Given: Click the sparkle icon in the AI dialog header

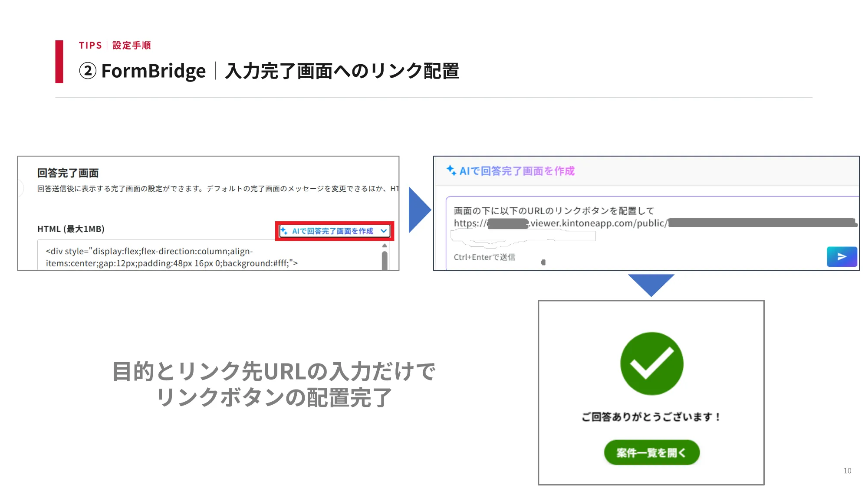Looking at the screenshot, I should tap(451, 170).
